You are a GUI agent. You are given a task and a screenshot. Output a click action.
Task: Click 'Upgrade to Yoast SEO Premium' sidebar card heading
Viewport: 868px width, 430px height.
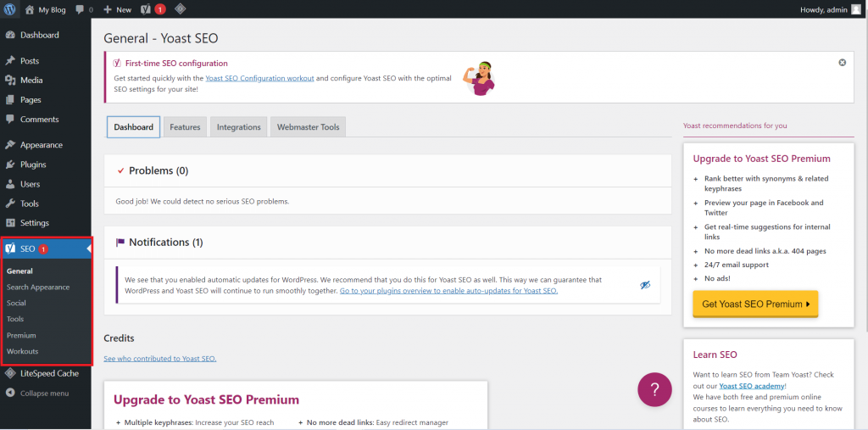pyautogui.click(x=762, y=159)
